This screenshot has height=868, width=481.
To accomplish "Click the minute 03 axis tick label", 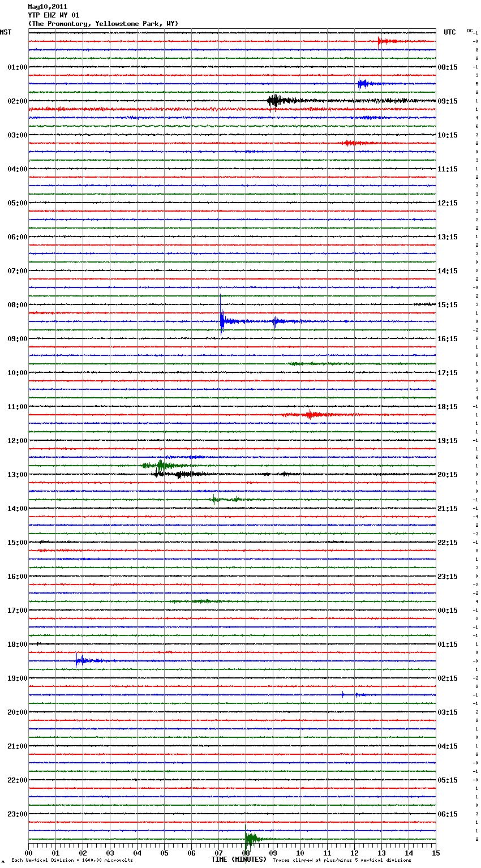I will coord(110,853).
